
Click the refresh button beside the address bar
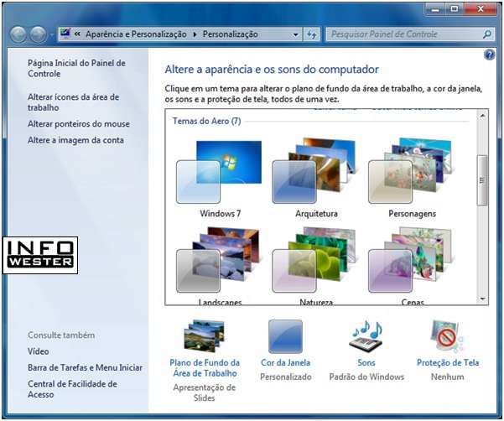(311, 34)
